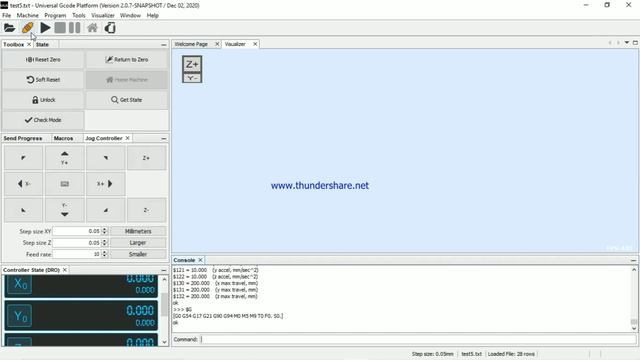Toggle units with the Millimeters button
The image size is (640, 360).
tap(138, 231)
